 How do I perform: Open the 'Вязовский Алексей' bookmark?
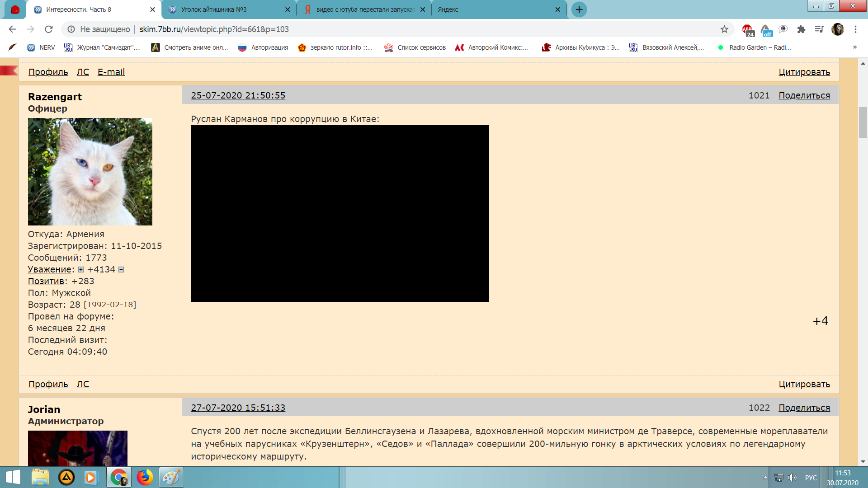click(x=666, y=47)
